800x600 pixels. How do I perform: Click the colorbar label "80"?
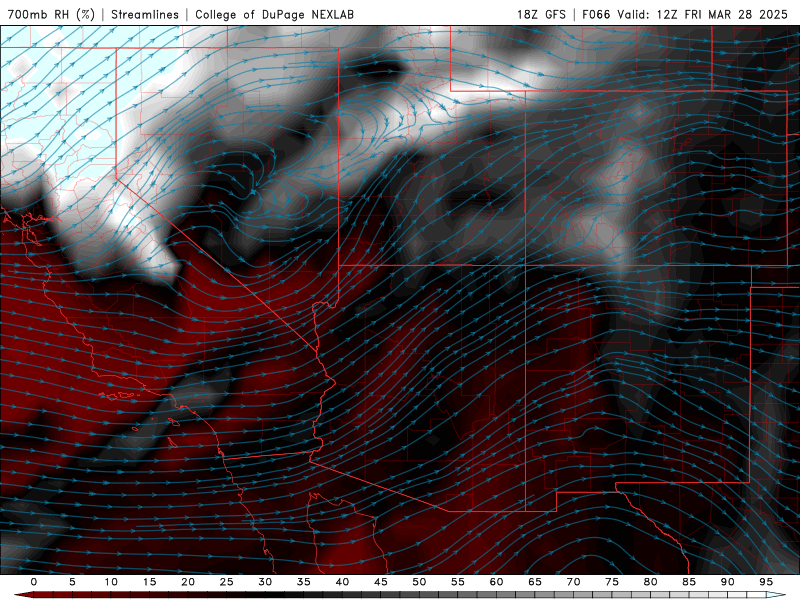651,582
